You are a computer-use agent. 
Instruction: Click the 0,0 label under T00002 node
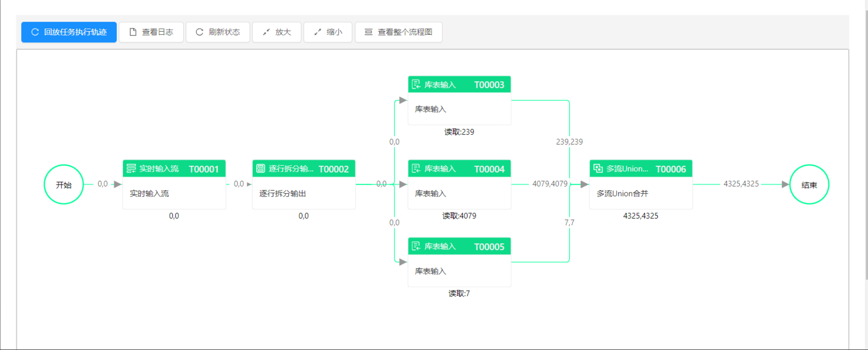tap(303, 216)
